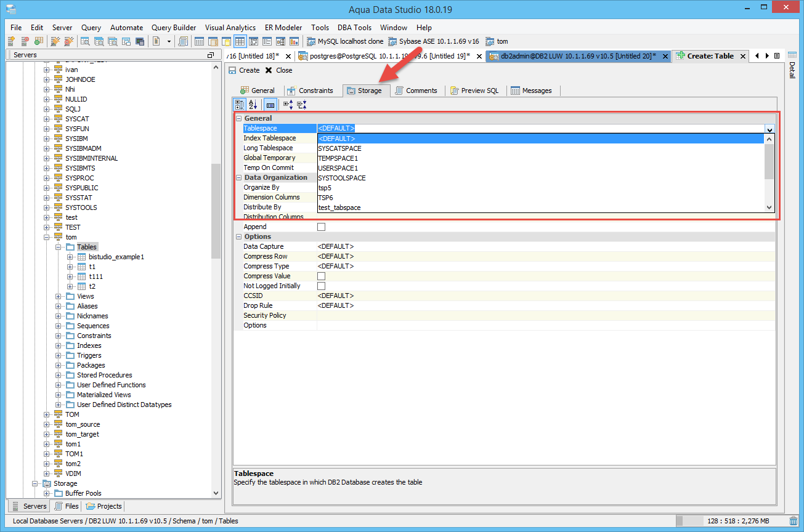Open the DBA Tools menu
804x532 pixels.
(x=354, y=28)
